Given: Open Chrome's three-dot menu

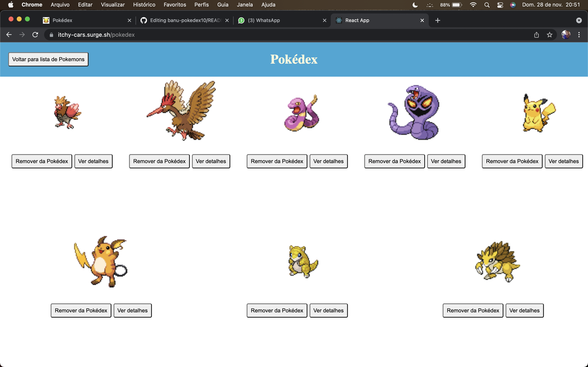Looking at the screenshot, I should pyautogui.click(x=579, y=35).
